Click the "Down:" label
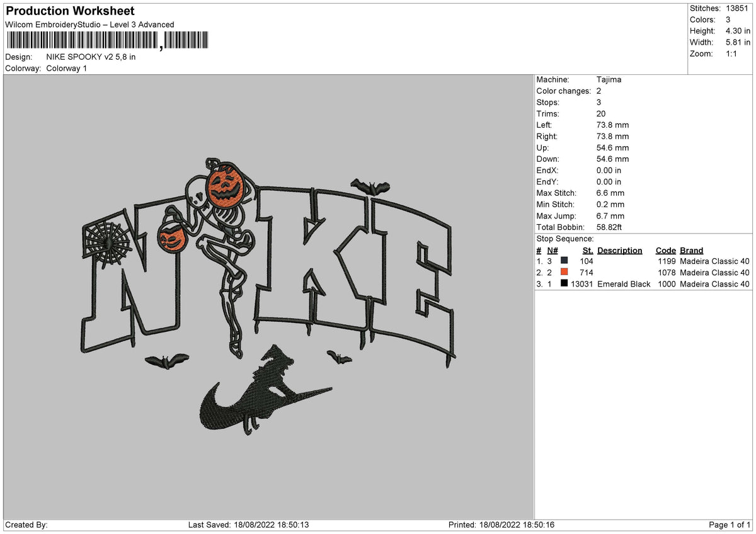The image size is (756, 534). point(548,159)
